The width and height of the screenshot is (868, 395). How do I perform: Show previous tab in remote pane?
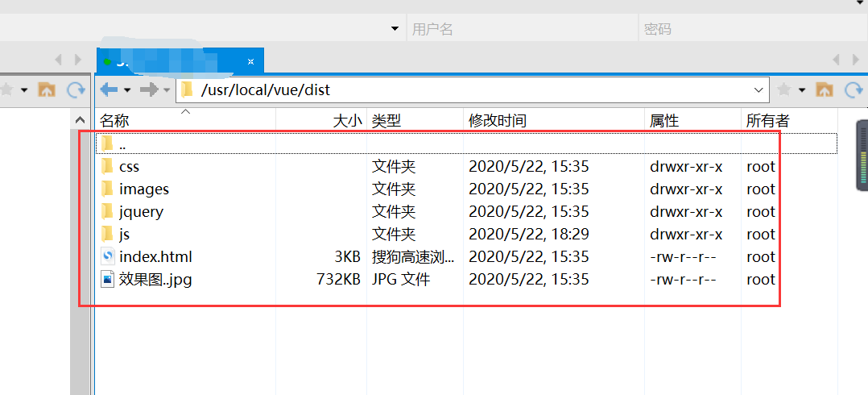pyautogui.click(x=836, y=60)
